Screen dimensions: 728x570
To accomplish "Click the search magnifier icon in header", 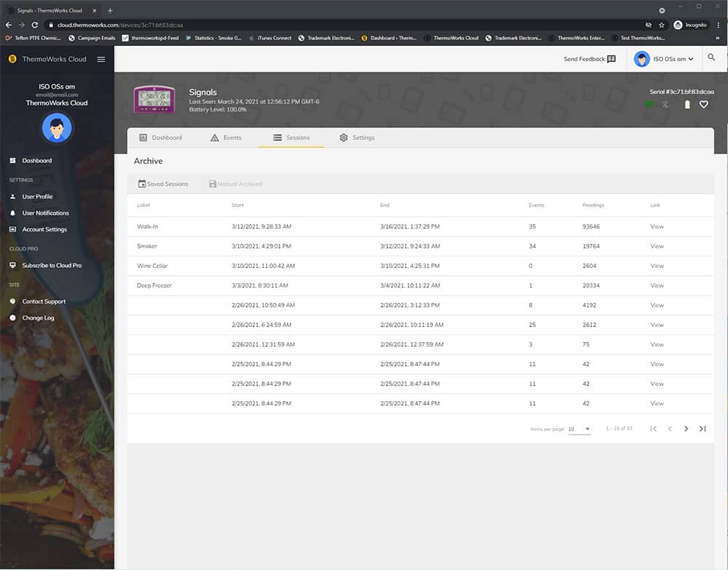I will coord(711,58).
